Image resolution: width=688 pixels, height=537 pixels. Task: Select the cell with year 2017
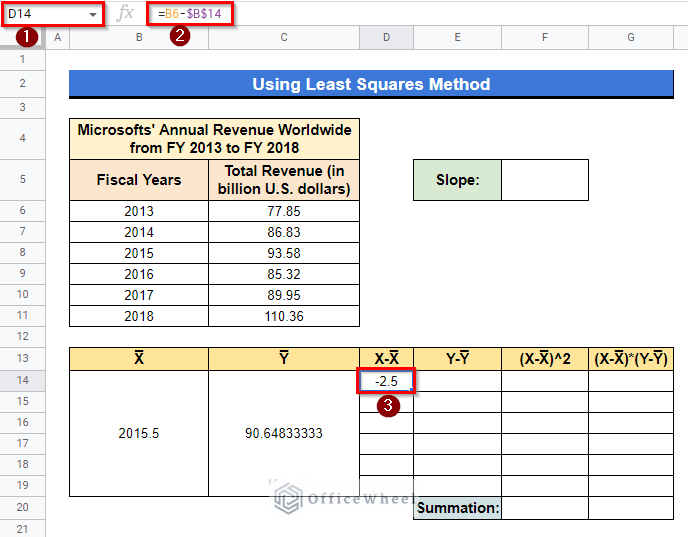[139, 295]
